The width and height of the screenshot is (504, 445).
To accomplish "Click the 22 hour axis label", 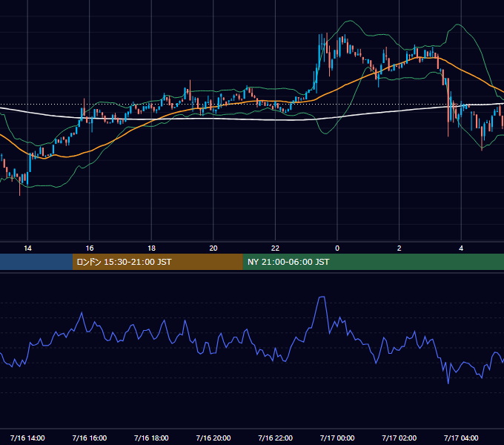I will (275, 248).
